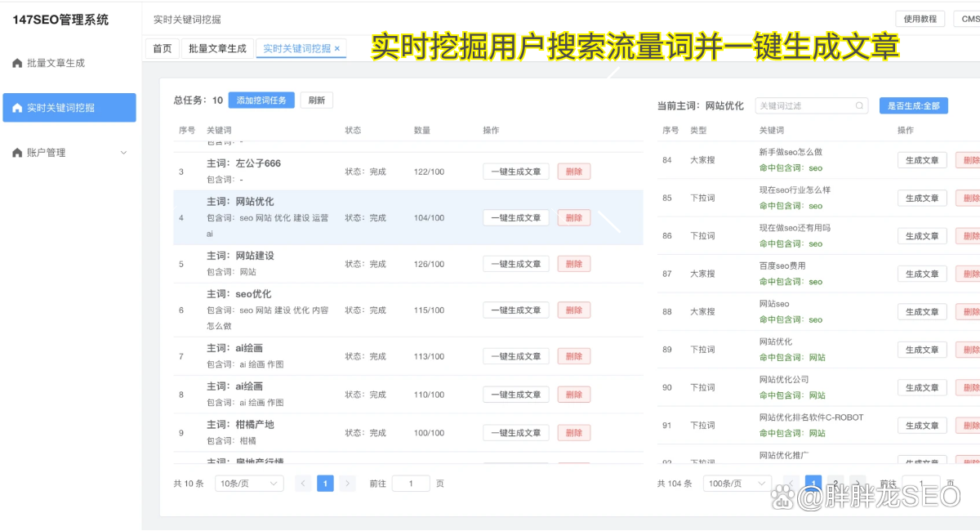Delete the 柑橘产地 task

tap(574, 433)
